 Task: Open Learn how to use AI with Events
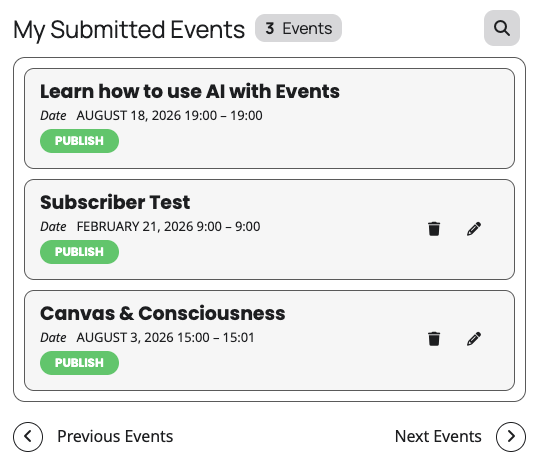(x=190, y=91)
